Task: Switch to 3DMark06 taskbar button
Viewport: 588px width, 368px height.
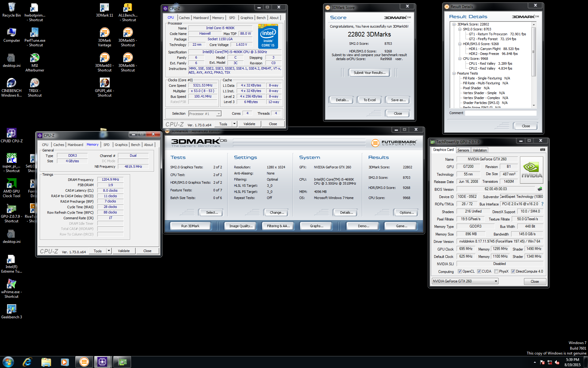Action: tap(84, 362)
